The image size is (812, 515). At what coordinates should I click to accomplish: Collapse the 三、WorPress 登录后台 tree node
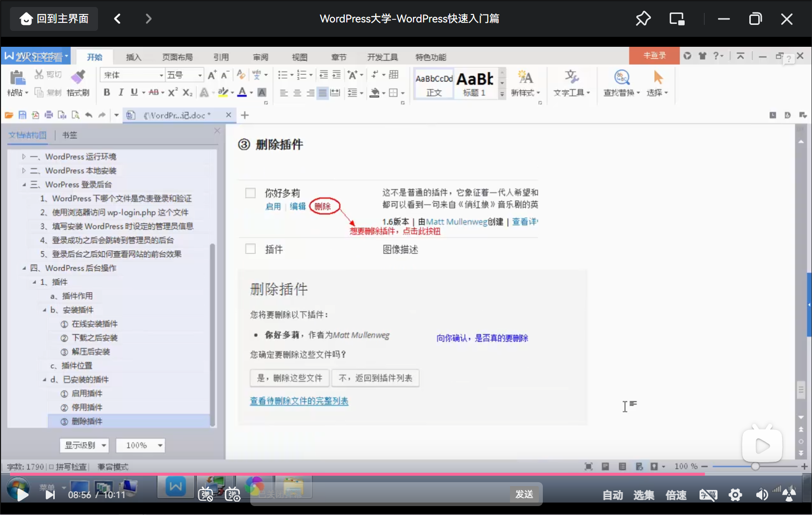(24, 185)
